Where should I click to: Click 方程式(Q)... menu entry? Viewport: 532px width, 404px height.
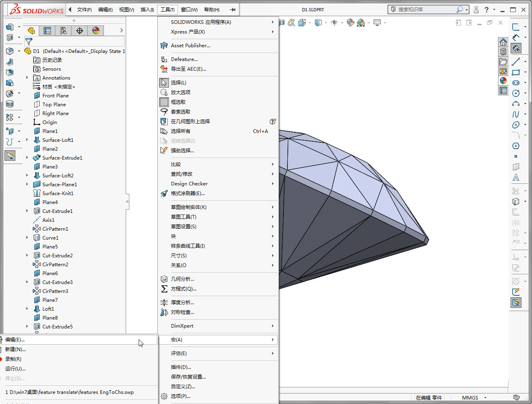click(218, 289)
